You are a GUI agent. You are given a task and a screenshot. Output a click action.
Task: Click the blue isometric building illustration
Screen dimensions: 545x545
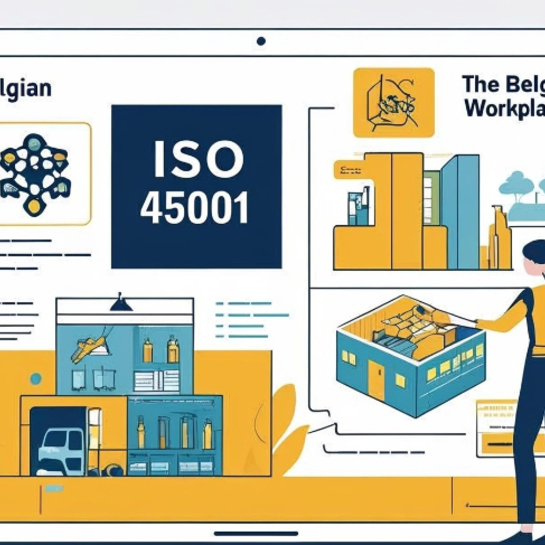tap(411, 356)
